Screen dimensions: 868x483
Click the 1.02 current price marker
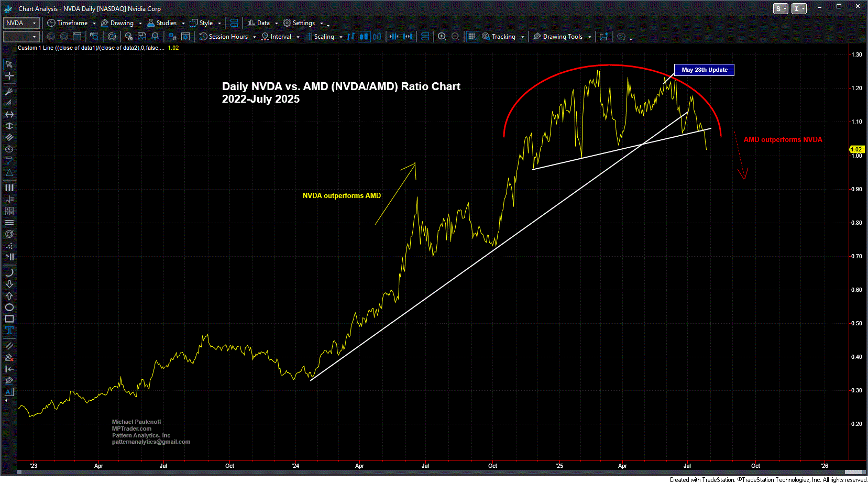click(856, 149)
